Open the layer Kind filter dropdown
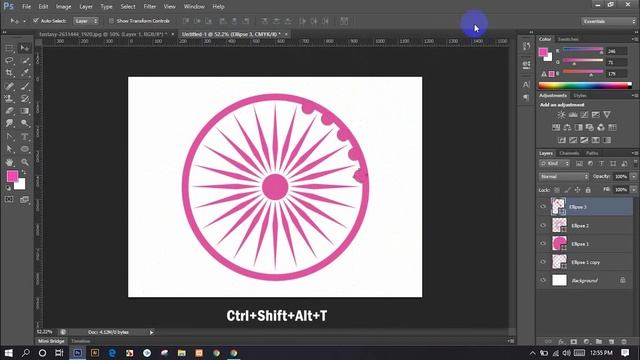Viewport: 640px width, 360px height. point(555,163)
